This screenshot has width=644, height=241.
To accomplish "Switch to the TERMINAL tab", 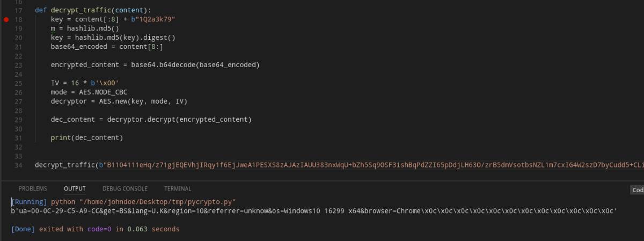I will coord(177,189).
